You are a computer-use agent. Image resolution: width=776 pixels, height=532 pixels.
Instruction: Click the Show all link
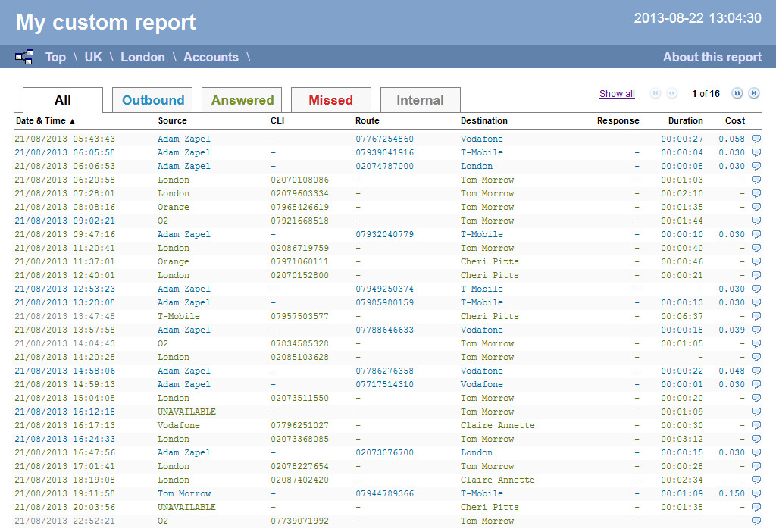click(617, 93)
